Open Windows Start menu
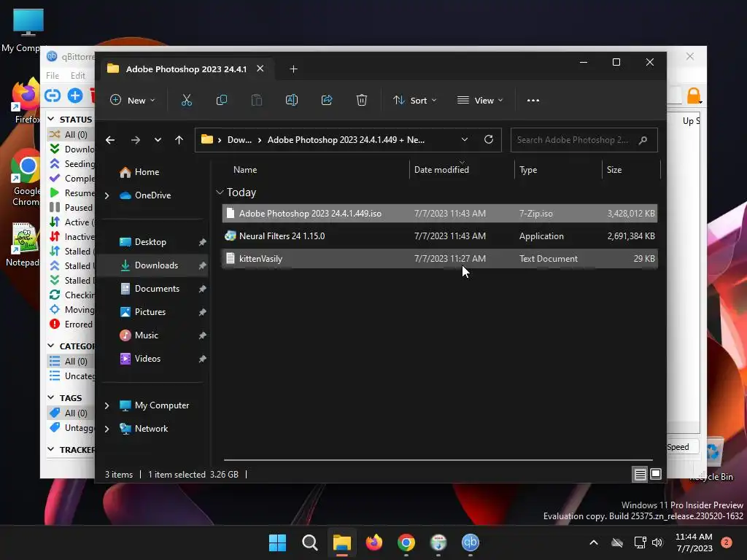Screen dimensions: 747x560 pos(277,542)
